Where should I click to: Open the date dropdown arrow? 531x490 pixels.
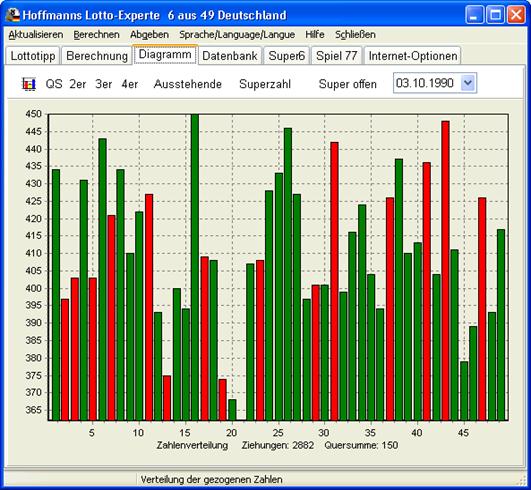[x=468, y=83]
